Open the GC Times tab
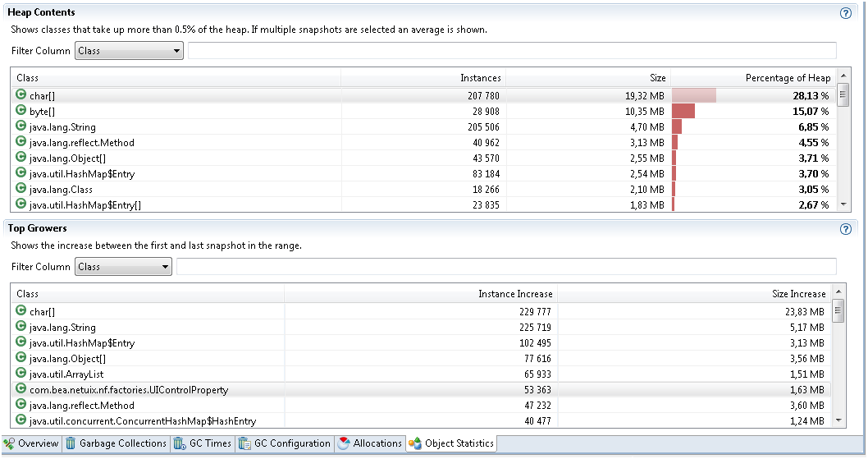The width and height of the screenshot is (868, 459). click(203, 443)
